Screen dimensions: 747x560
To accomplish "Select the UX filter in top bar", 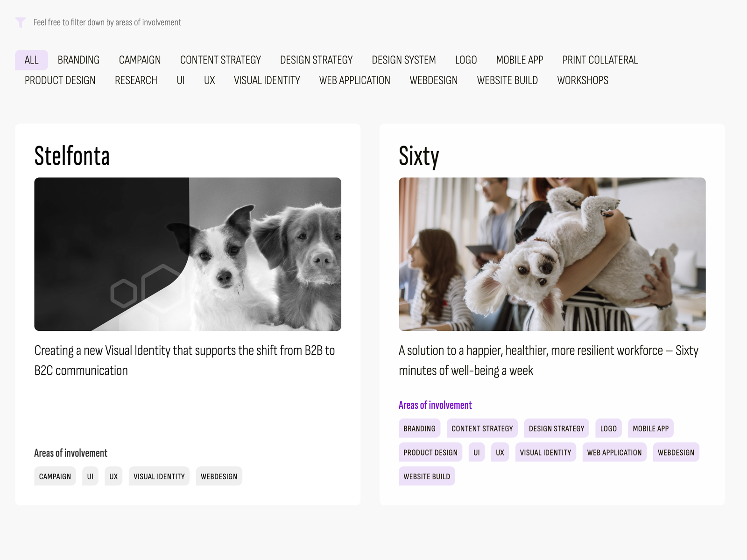I will pyautogui.click(x=209, y=80).
